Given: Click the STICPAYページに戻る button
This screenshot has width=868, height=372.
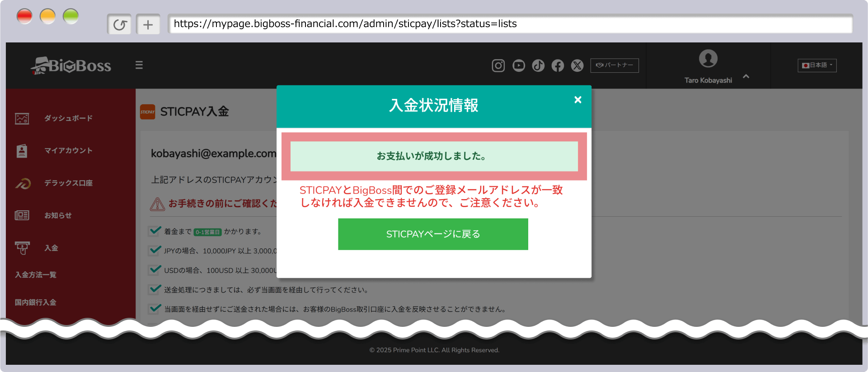Looking at the screenshot, I should pyautogui.click(x=433, y=234).
